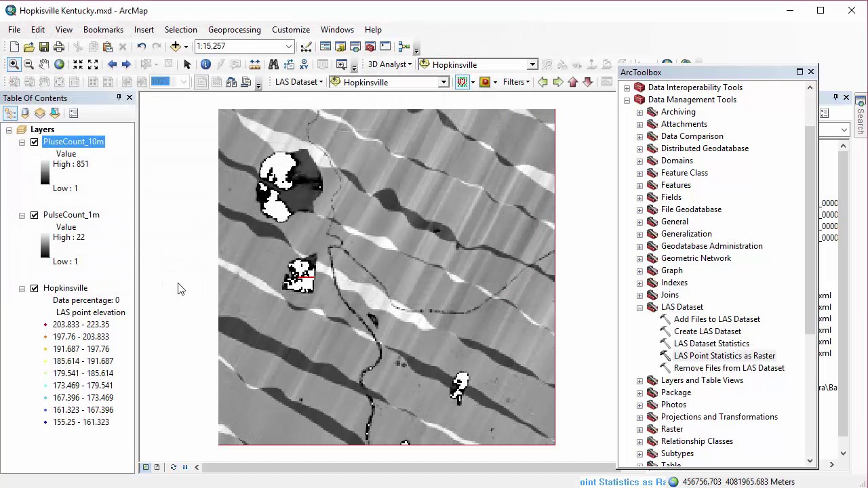Activate the Identify tool
The width and height of the screenshot is (868, 488).
pyautogui.click(x=205, y=64)
